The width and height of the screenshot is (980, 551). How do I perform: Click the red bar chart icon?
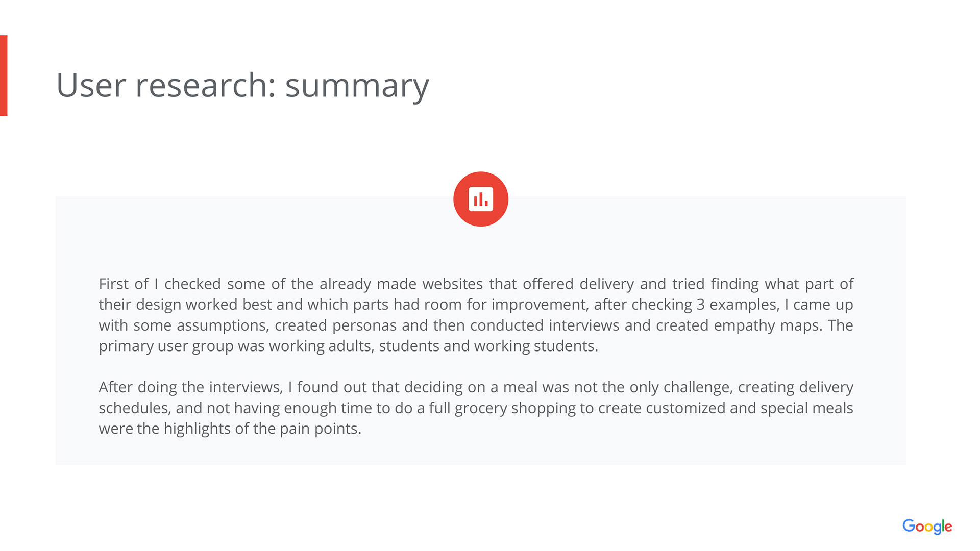coord(480,199)
